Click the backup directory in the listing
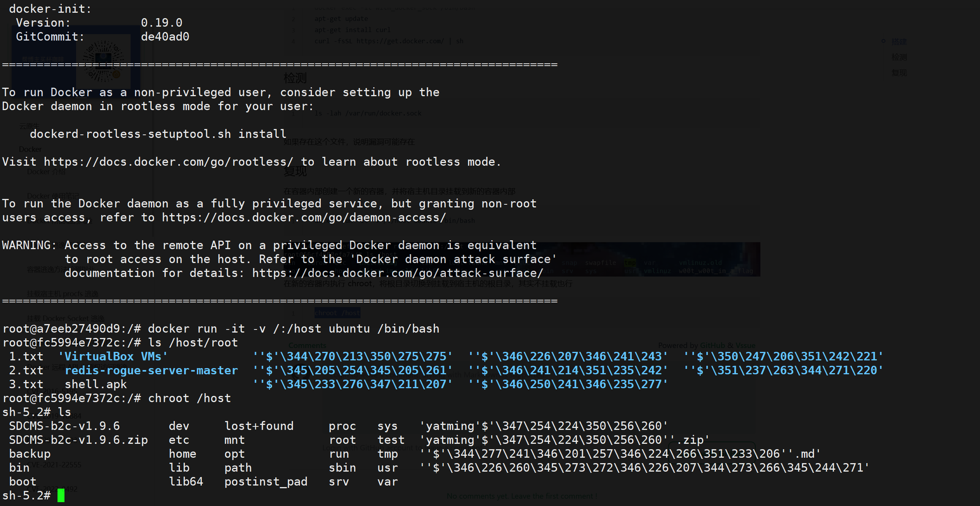 pos(30,454)
